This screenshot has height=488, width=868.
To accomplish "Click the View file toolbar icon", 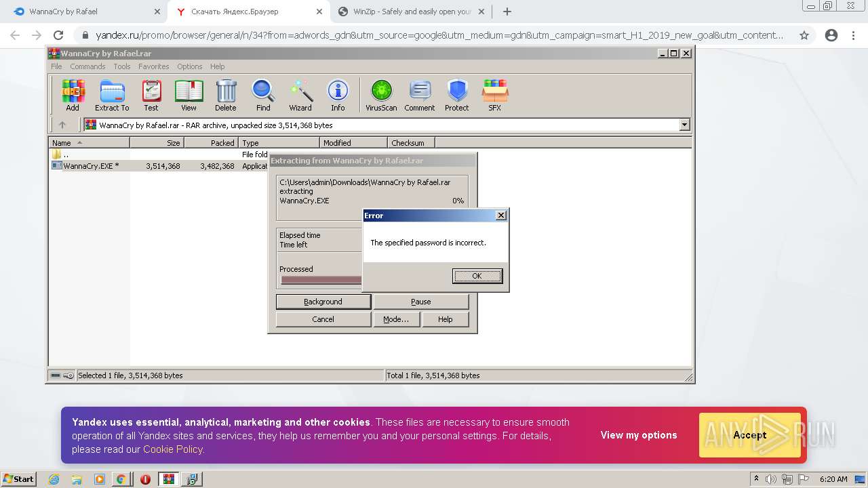I will click(x=189, y=95).
